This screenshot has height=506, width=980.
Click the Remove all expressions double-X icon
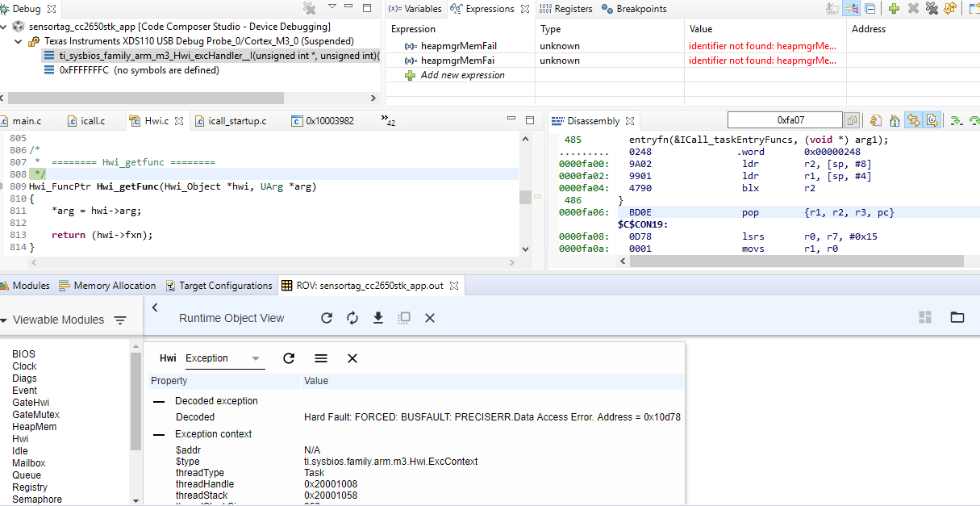point(932,8)
